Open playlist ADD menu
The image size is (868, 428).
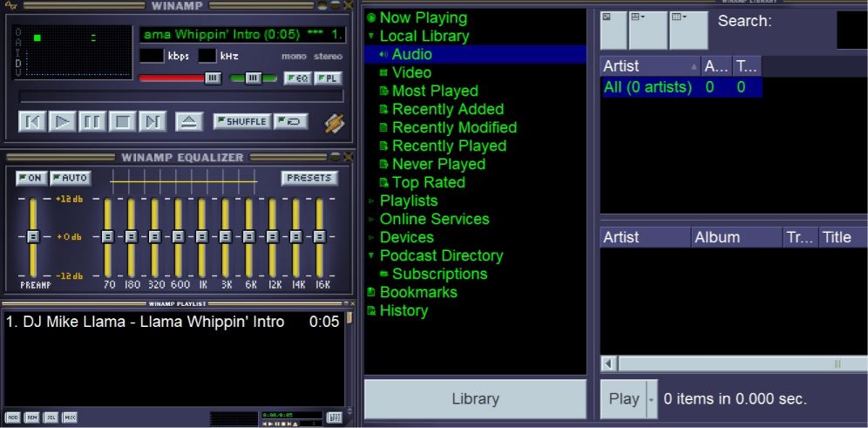[13, 417]
